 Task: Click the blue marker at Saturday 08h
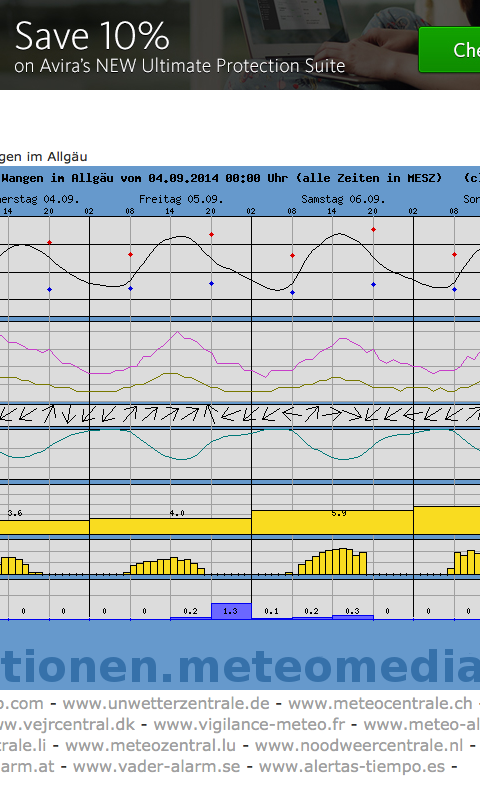coord(292,292)
